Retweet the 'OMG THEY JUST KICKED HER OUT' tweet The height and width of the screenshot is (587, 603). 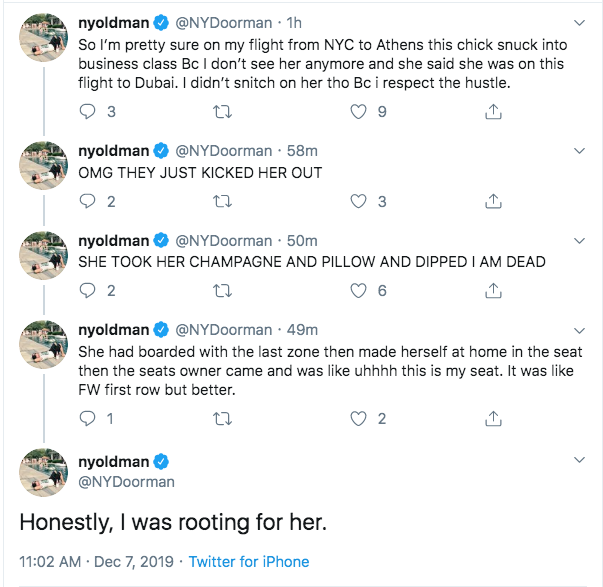pos(223,202)
